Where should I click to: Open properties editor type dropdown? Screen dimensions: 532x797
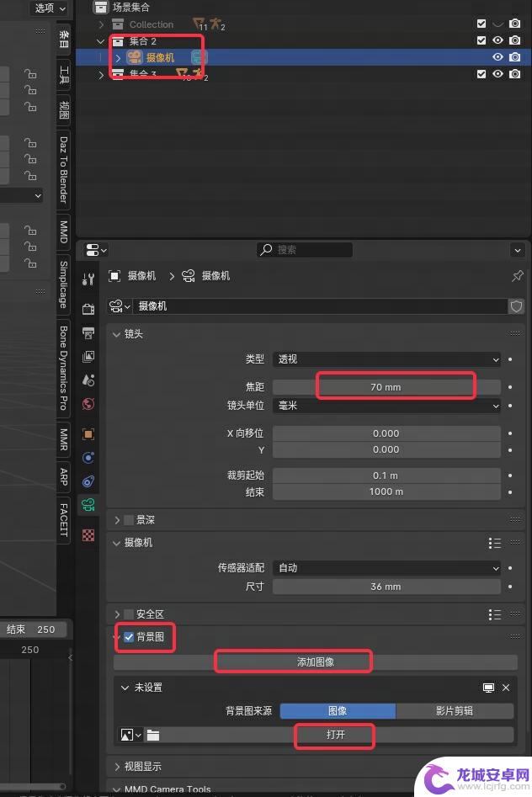click(96, 250)
